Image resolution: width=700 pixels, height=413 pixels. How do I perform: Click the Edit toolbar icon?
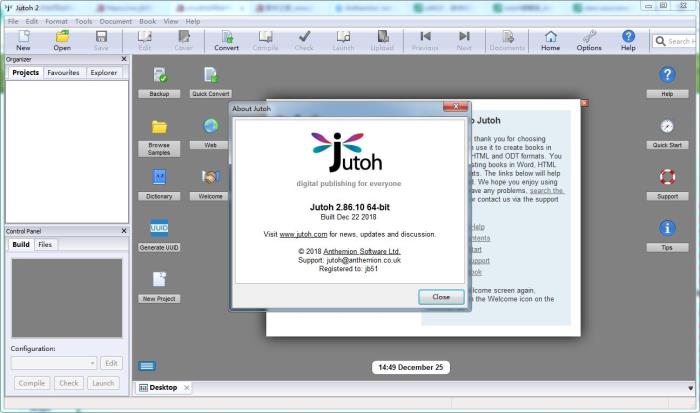145,41
